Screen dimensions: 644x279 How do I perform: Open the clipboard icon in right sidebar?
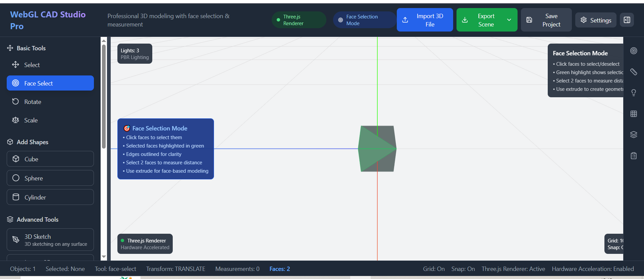(x=633, y=156)
